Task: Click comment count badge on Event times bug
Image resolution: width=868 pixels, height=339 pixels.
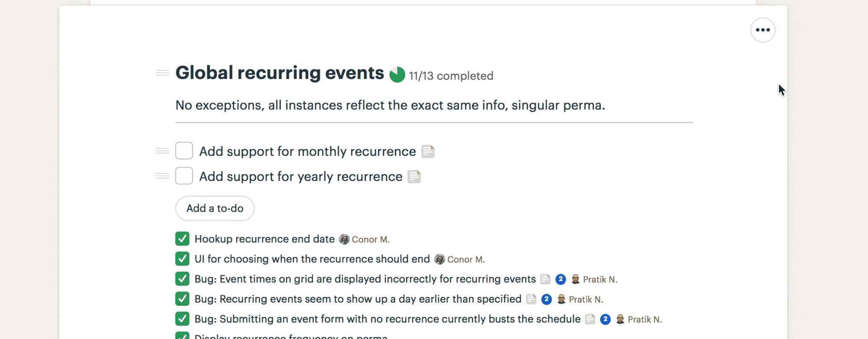Action: (x=560, y=279)
